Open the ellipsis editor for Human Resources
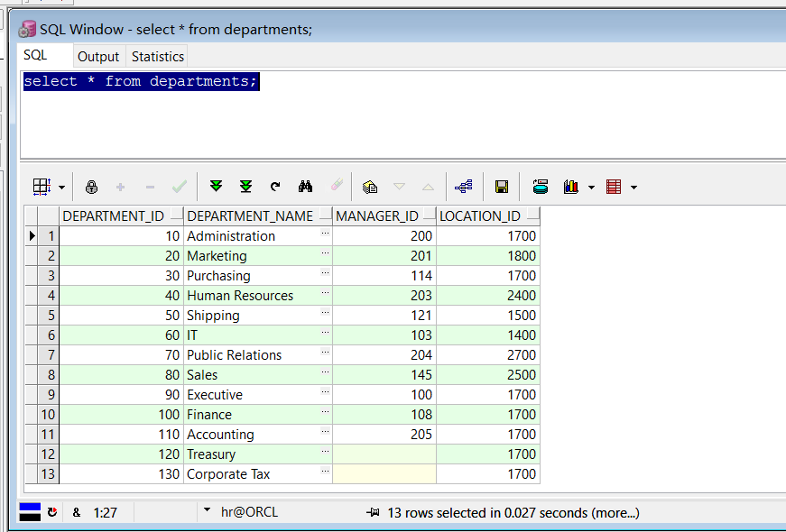786x532 pixels. (325, 292)
